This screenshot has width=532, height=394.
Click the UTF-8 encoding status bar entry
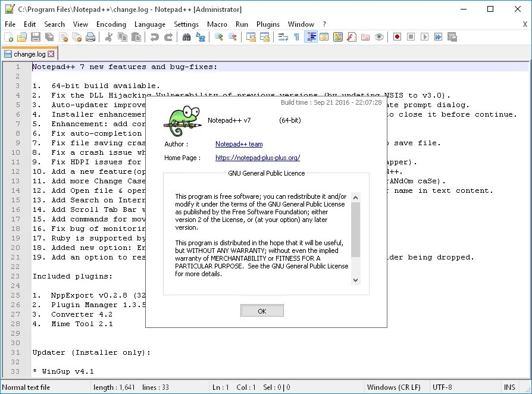tap(442, 387)
